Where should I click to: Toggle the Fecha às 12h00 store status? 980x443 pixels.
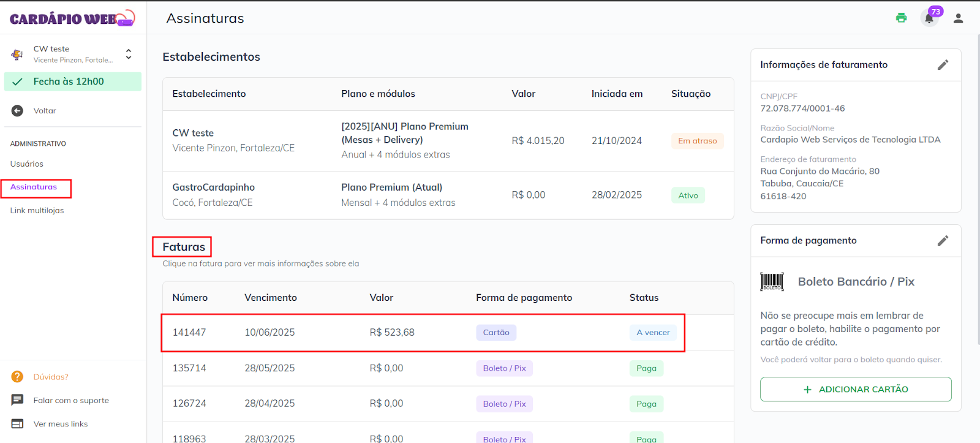(72, 81)
